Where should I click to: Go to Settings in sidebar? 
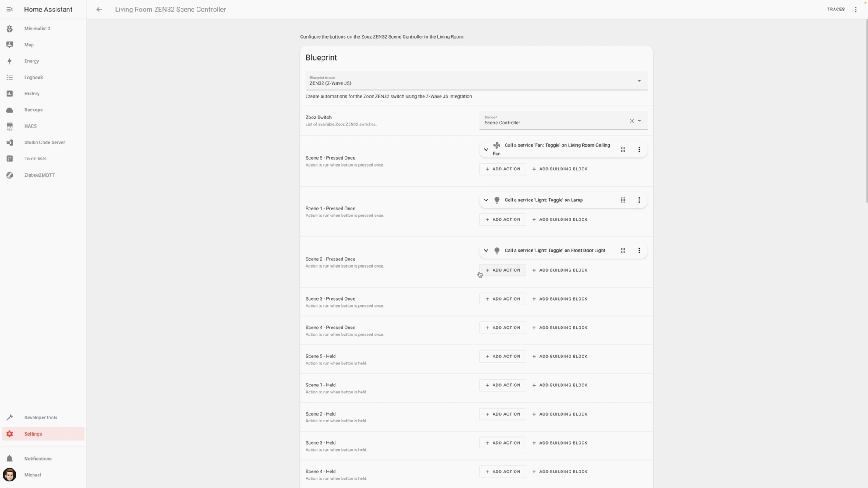pos(33,434)
